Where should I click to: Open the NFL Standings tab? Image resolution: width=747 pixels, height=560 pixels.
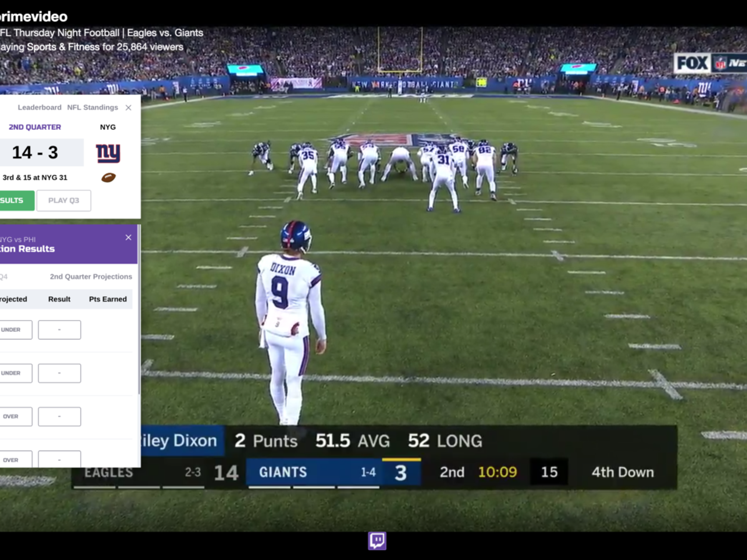92,107
